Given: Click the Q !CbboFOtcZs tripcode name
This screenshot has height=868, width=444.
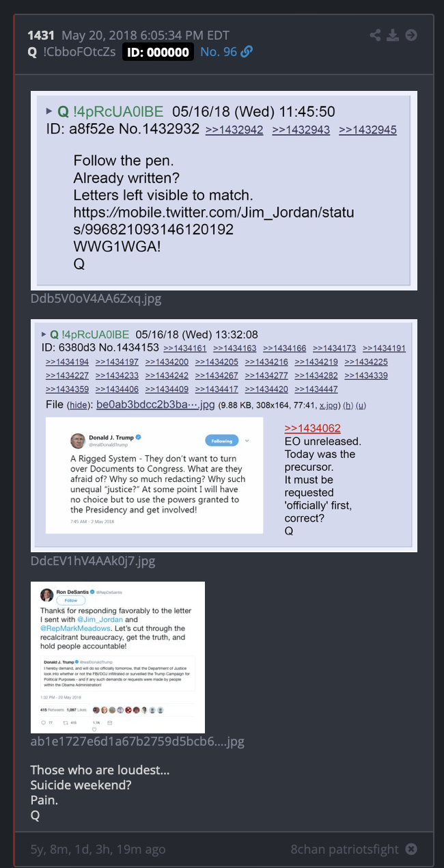Looking at the screenshot, I should [x=72, y=53].
